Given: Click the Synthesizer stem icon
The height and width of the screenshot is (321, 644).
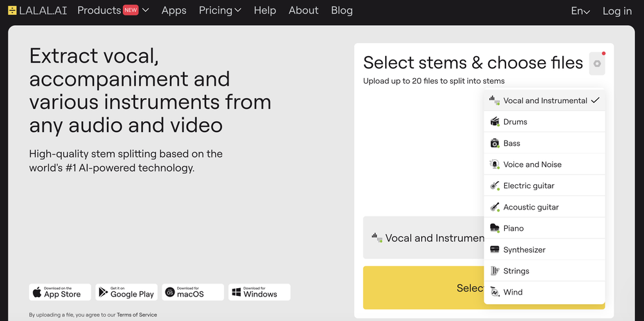Looking at the screenshot, I should [x=495, y=249].
